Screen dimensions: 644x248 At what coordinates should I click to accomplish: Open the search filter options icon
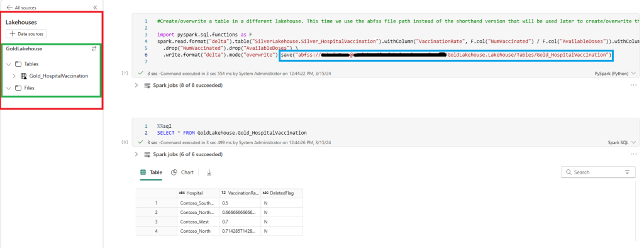pos(627,172)
